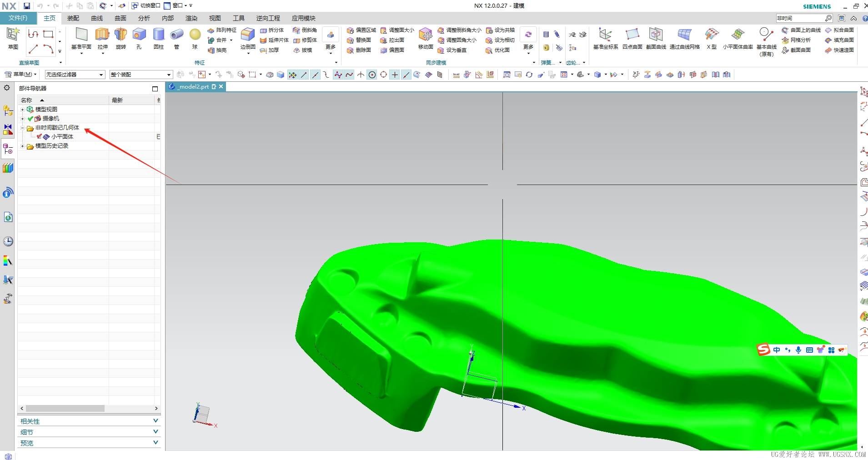Click the 快速造面 rapid surfacing button
Image resolution: width=868 pixels, height=460 pixels.
840,50
